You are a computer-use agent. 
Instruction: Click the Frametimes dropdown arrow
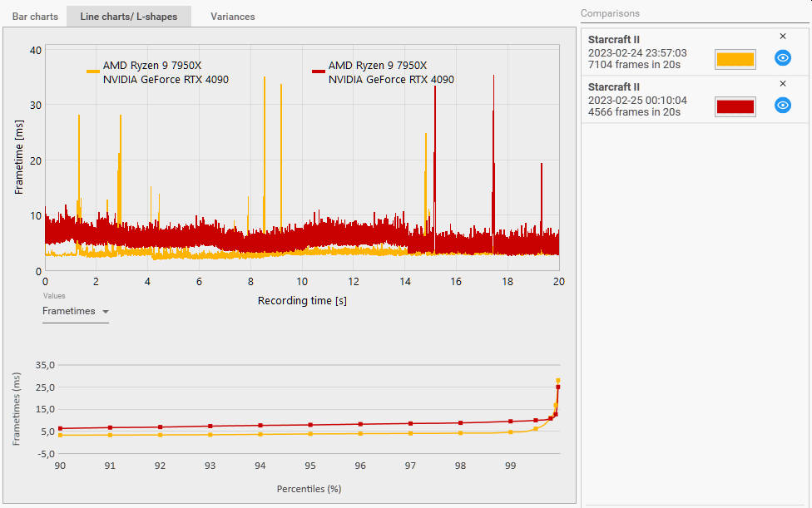tap(106, 312)
